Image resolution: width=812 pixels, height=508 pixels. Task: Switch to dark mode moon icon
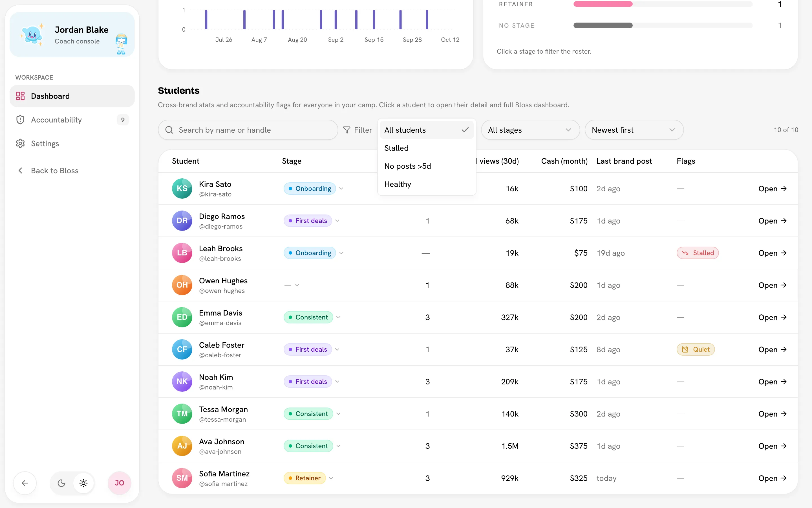(61, 483)
